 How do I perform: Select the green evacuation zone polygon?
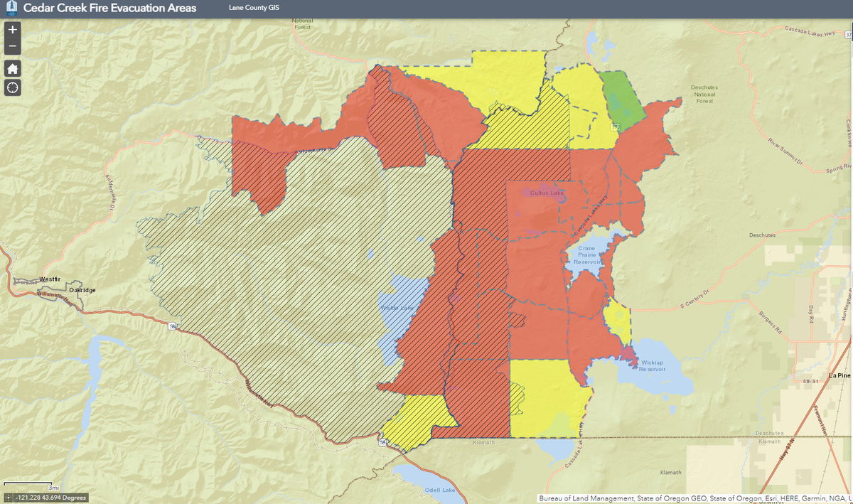(621, 96)
